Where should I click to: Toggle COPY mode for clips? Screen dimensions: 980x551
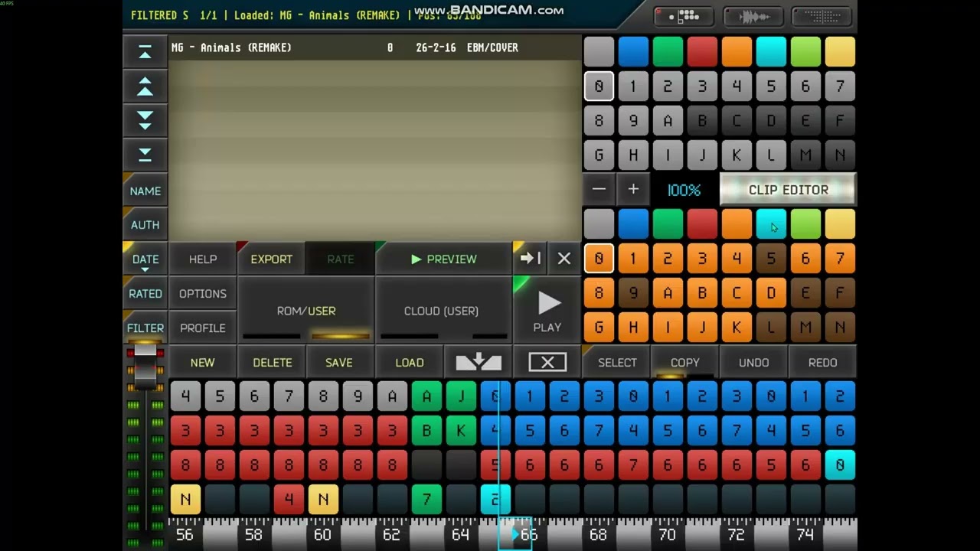[684, 362]
